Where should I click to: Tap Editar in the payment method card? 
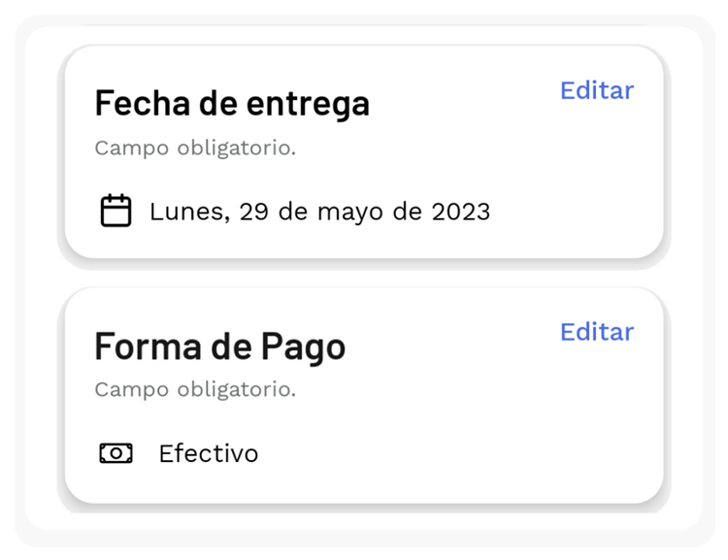pyautogui.click(x=597, y=332)
